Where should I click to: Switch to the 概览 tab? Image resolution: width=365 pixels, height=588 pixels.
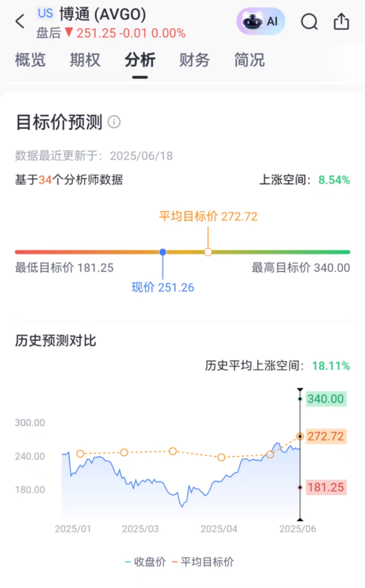pyautogui.click(x=30, y=60)
